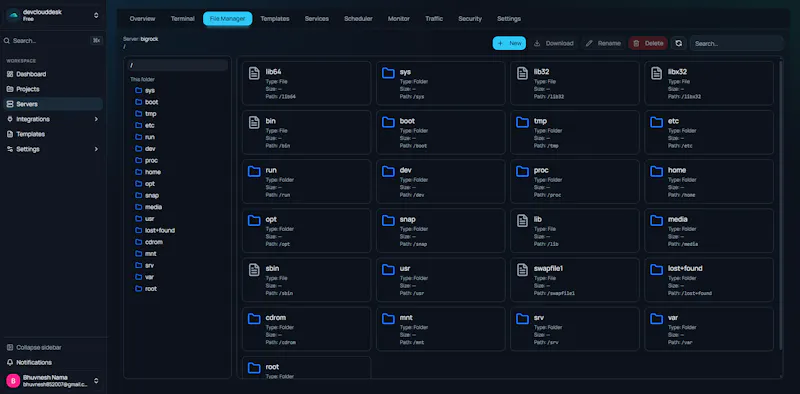This screenshot has width=800, height=394.
Task: Click the bin file card
Action: pyautogui.click(x=307, y=132)
